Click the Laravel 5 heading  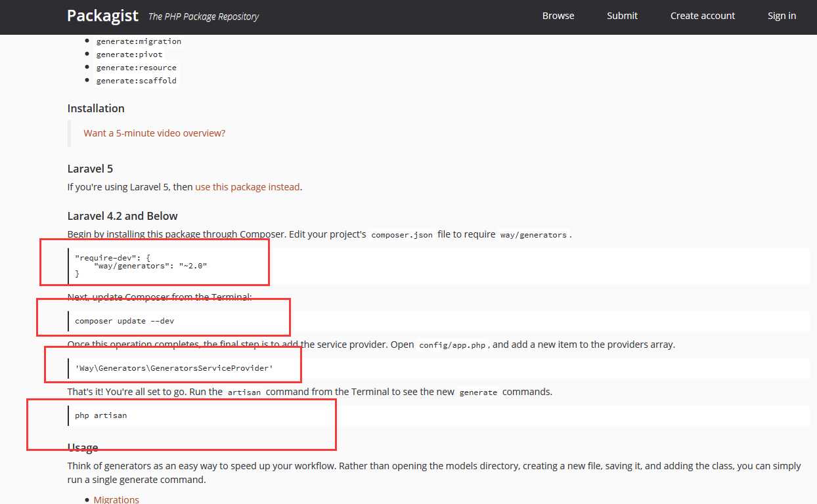(x=90, y=169)
